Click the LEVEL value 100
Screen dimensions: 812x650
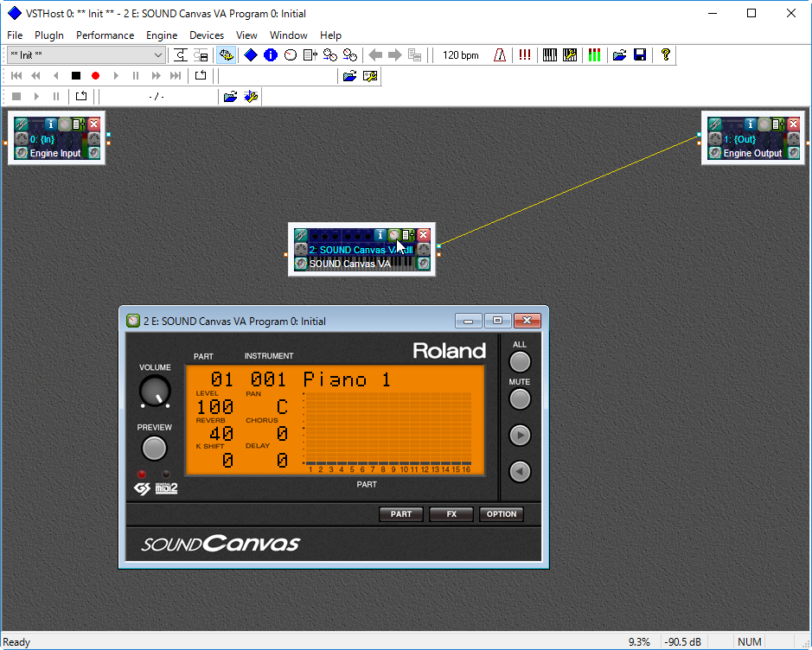215,407
